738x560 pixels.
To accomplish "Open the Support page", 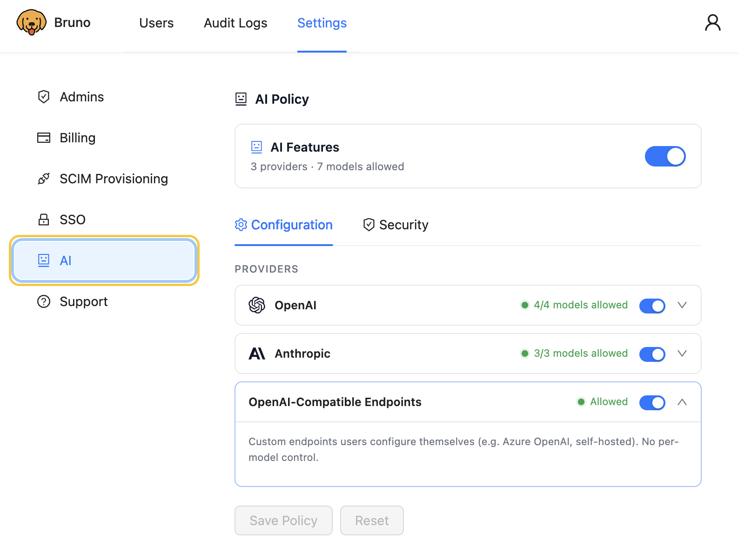I will tap(104, 301).
